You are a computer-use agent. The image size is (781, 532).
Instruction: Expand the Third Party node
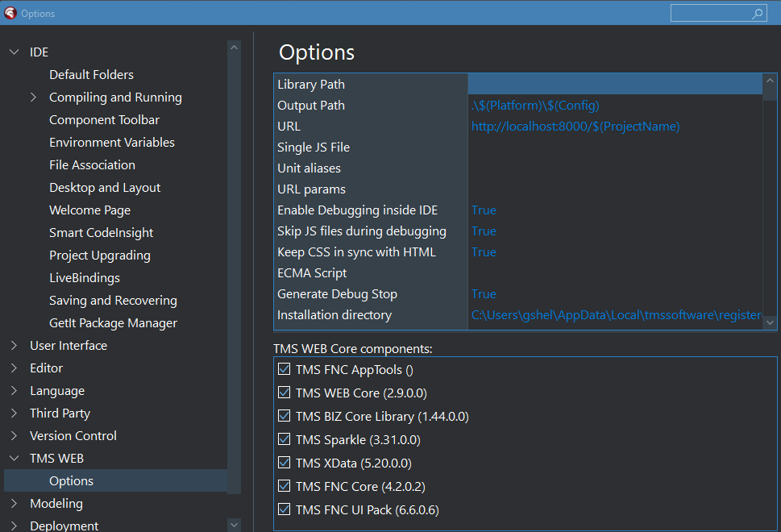[x=14, y=413]
